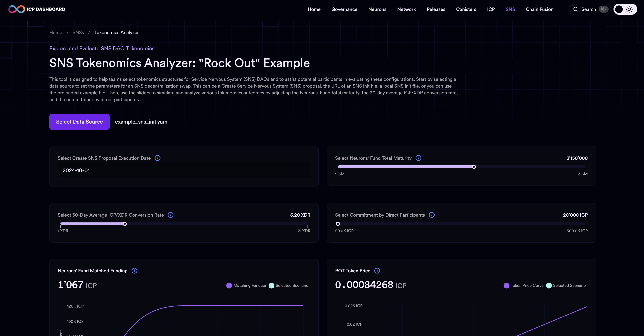Open the ICP nav menu
This screenshot has width=644, height=336.
pyautogui.click(x=491, y=9)
